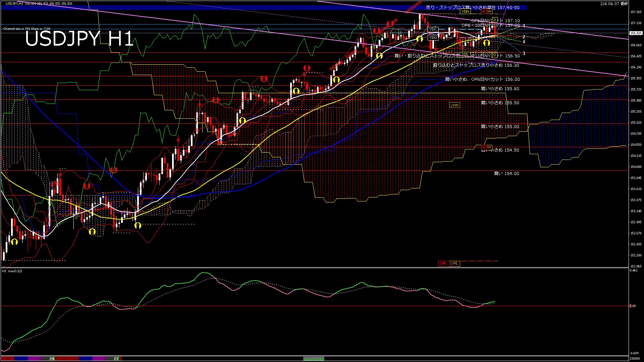Viewport: 644px width, 362px height.
Task: Click the yellow D icon beside the 157.10 label
Action: [x=495, y=20]
